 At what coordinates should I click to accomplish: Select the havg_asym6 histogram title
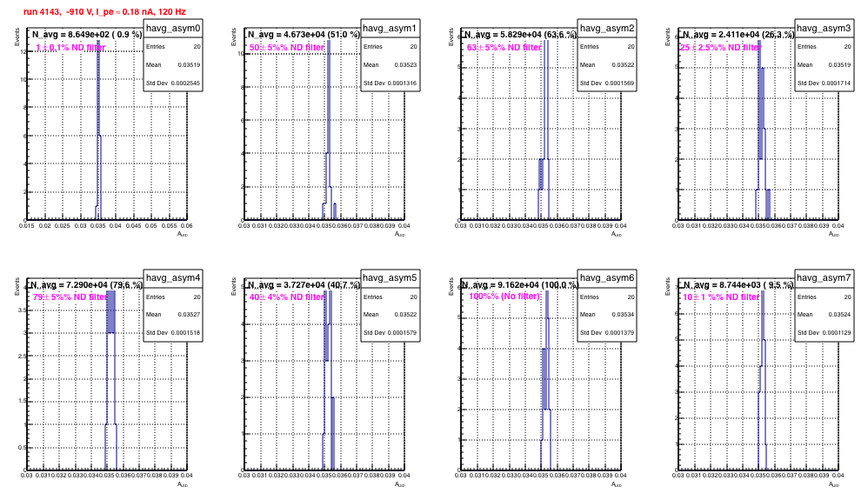point(607,278)
